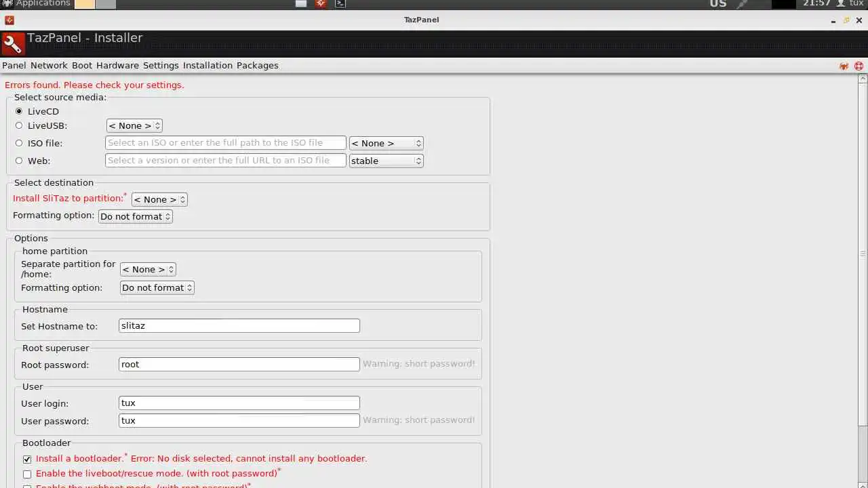868x488 pixels.
Task: Select the LiveUSB source radio button
Action: (x=19, y=125)
